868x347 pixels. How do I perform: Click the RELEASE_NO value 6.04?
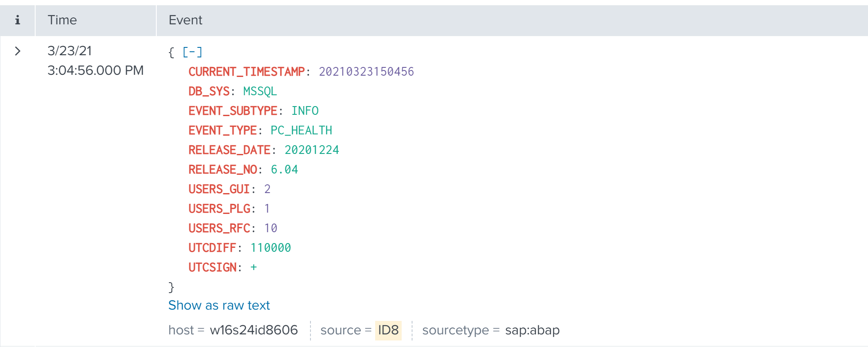tap(284, 170)
